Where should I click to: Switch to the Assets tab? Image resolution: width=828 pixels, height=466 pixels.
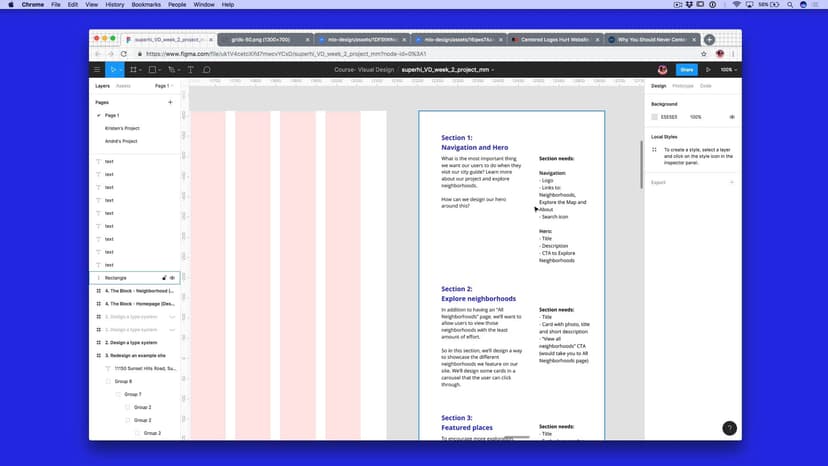tap(123, 86)
